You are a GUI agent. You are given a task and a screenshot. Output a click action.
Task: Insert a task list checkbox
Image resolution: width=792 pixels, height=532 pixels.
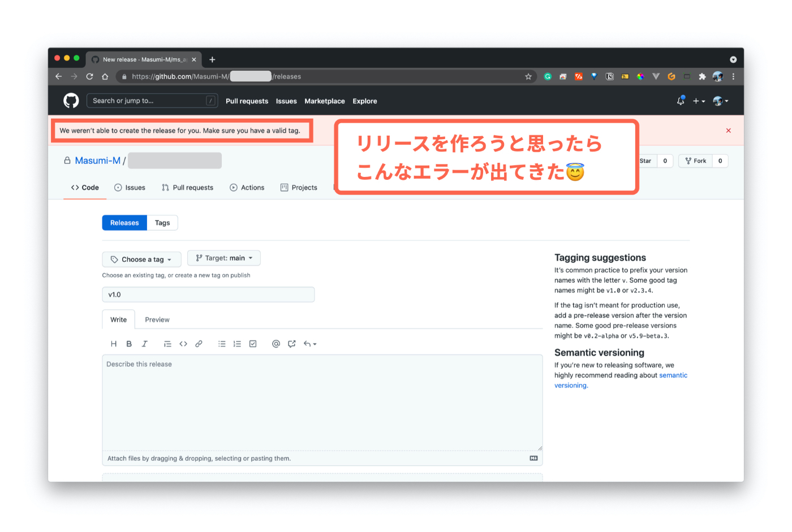(x=253, y=344)
